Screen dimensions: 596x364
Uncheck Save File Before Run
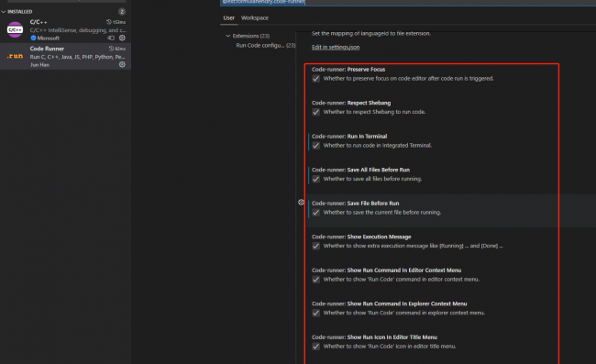pos(315,213)
